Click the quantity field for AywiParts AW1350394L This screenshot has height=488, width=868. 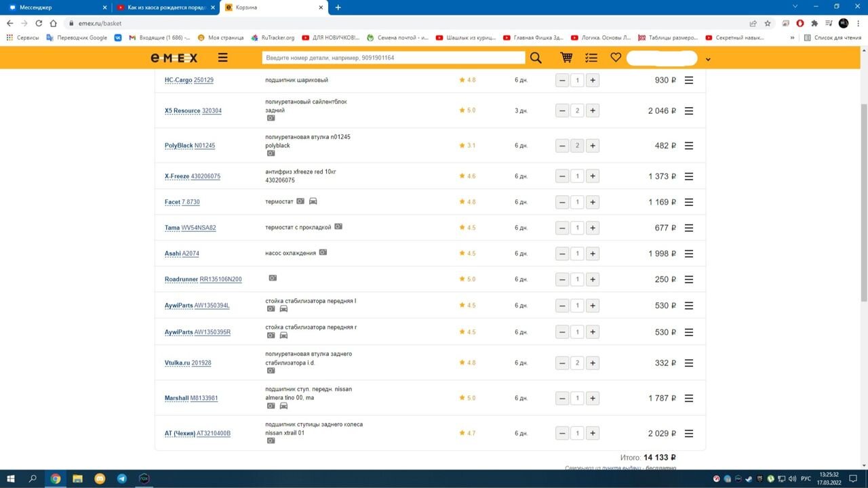(x=577, y=306)
